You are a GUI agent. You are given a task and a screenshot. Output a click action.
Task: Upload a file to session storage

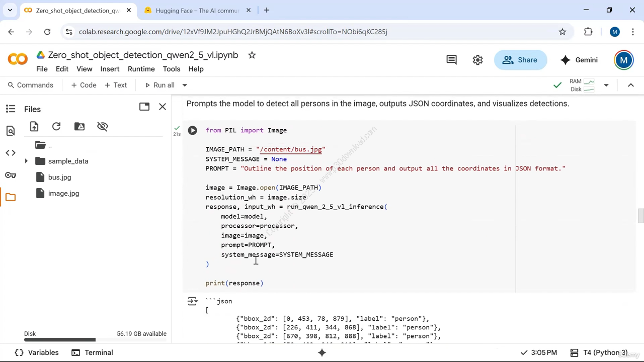34,127
